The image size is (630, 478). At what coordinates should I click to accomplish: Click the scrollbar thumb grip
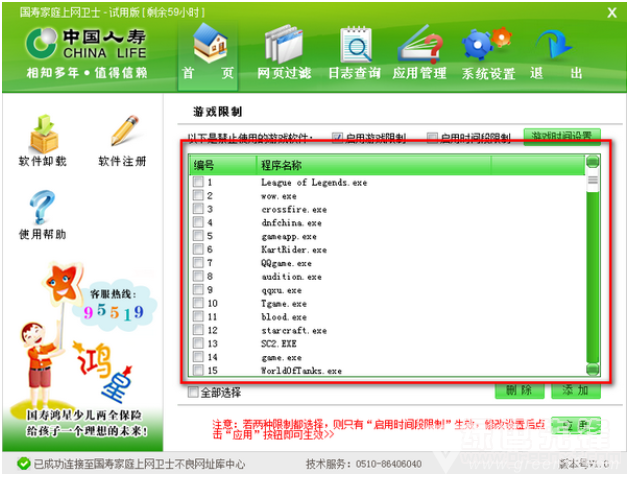(x=592, y=180)
